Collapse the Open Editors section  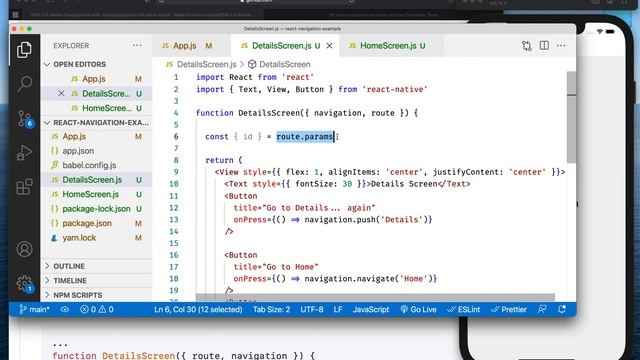tap(96, 64)
